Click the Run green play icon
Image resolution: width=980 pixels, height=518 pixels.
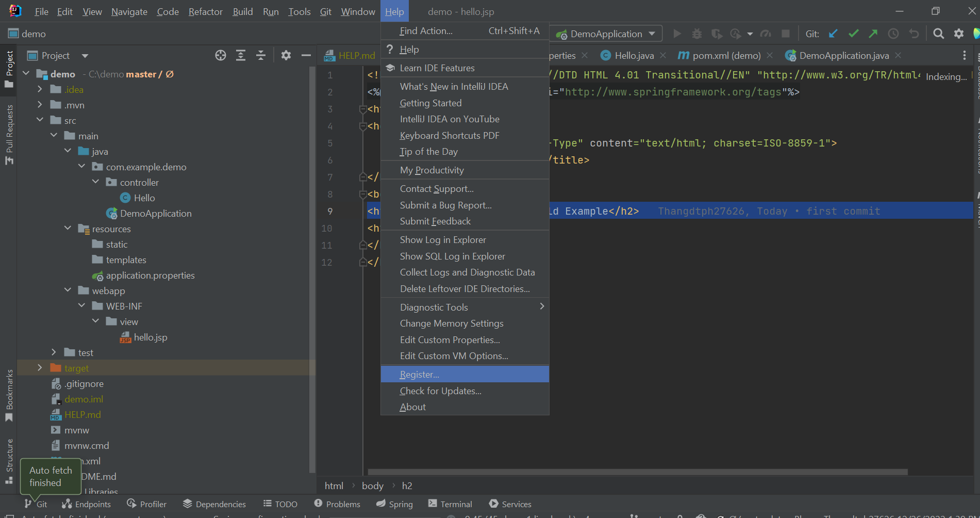(677, 34)
